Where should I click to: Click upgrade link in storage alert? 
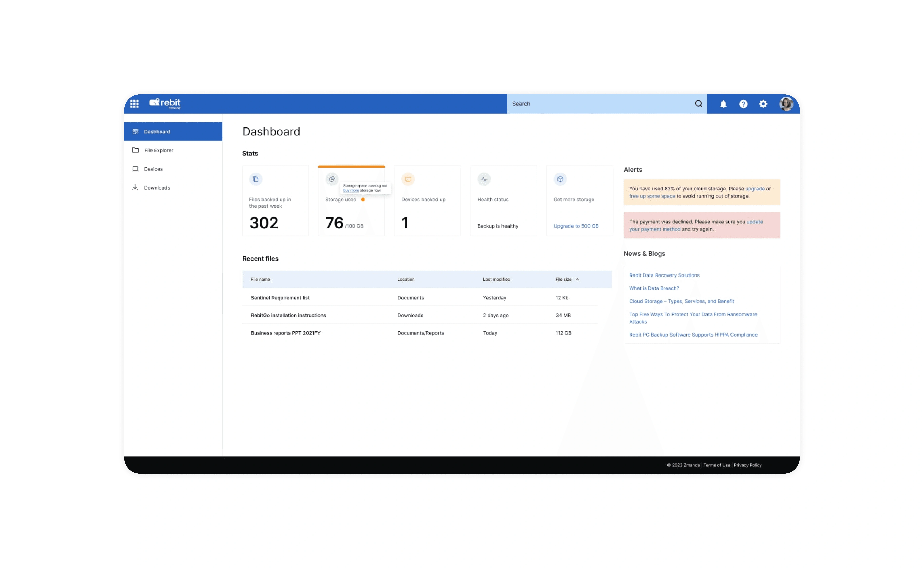click(x=755, y=189)
